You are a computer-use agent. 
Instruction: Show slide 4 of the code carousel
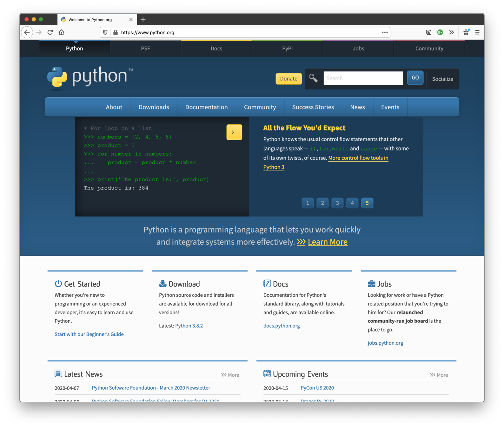[352, 203]
